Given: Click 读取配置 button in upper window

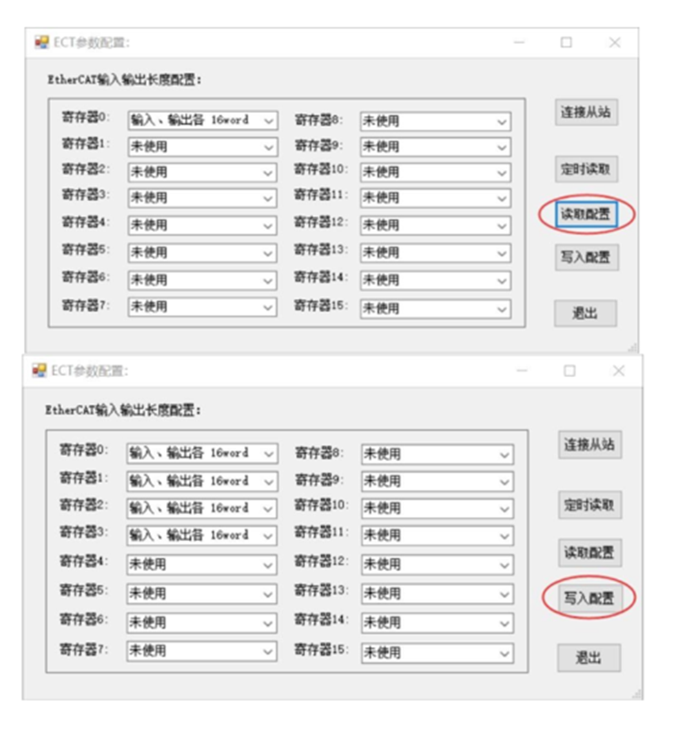Looking at the screenshot, I should [586, 214].
